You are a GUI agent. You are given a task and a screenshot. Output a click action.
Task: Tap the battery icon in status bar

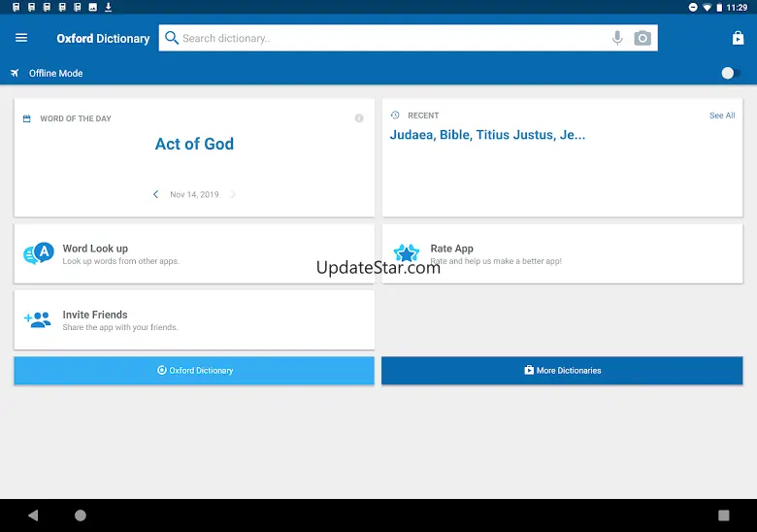[719, 7]
